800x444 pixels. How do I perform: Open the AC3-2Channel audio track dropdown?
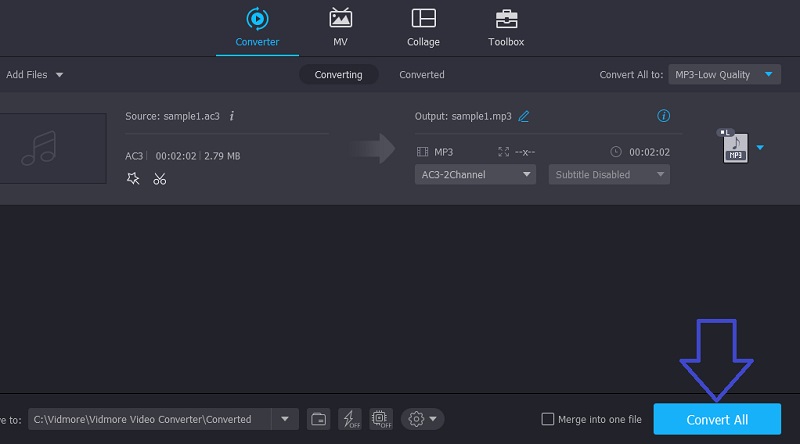click(475, 174)
